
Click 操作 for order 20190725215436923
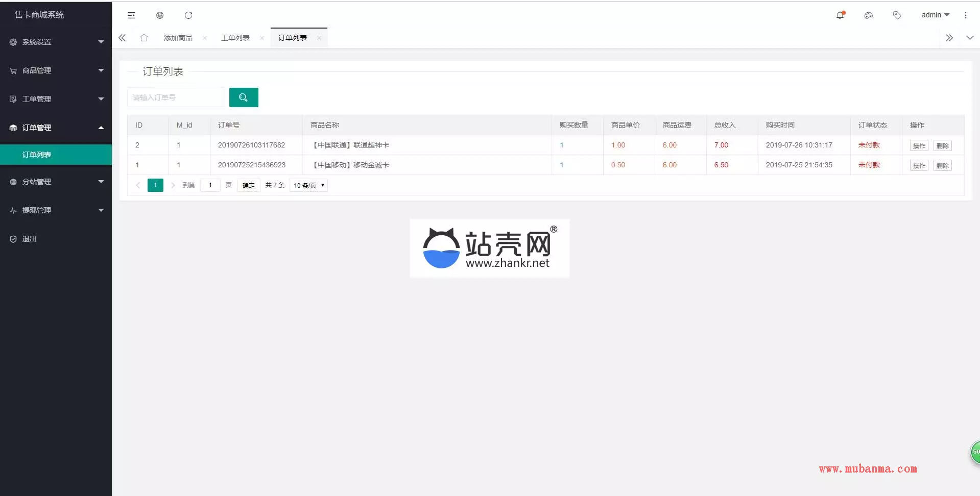pyautogui.click(x=919, y=165)
